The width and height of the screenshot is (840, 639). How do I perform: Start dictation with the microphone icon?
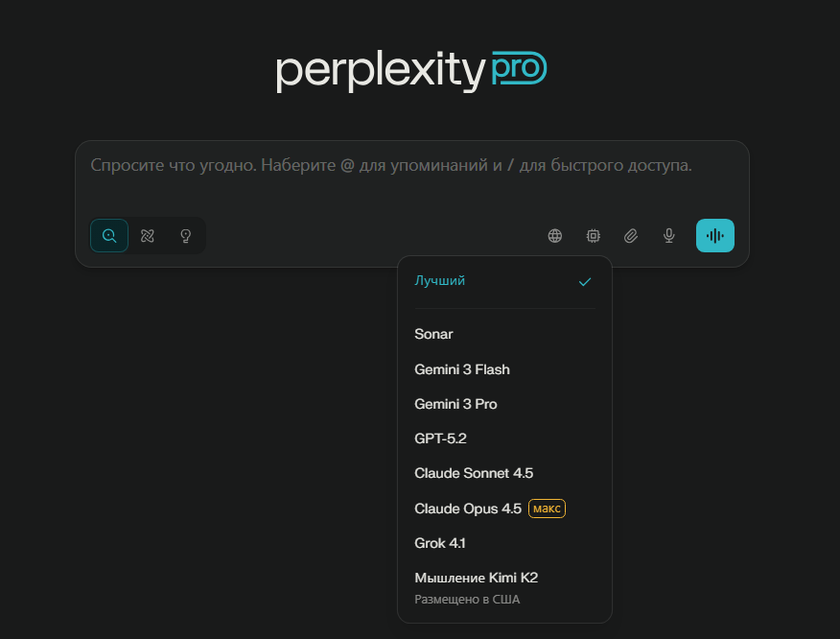coord(669,236)
